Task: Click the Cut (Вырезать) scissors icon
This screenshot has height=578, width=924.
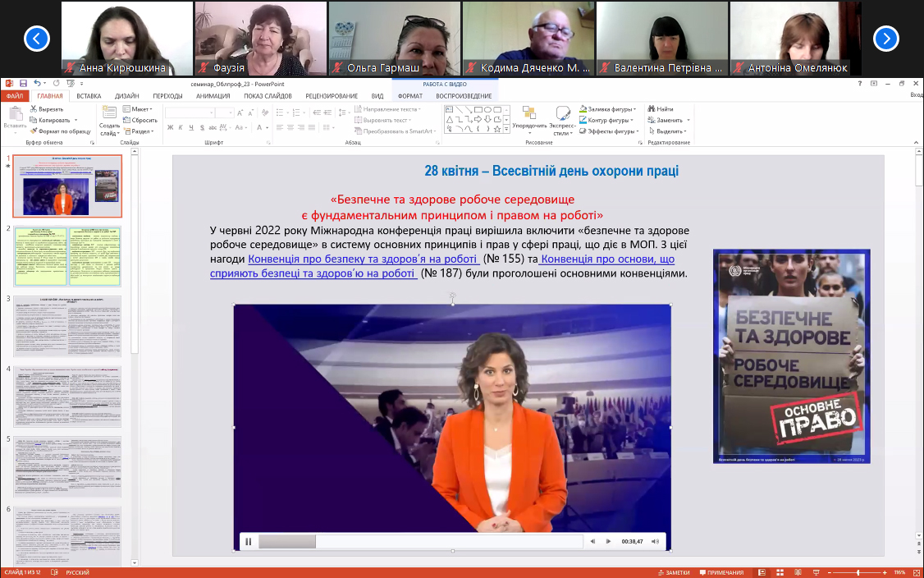Action: coord(34,108)
